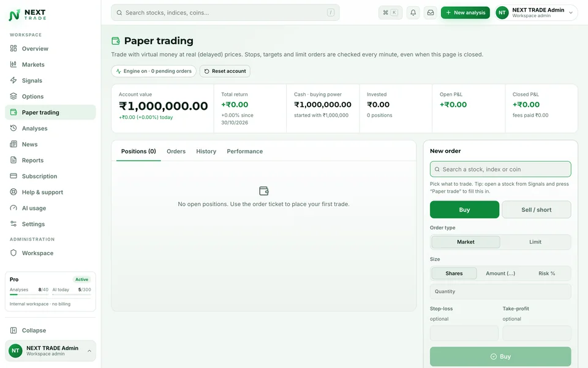
Task: Set size mode to Shares
Action: coord(454,274)
